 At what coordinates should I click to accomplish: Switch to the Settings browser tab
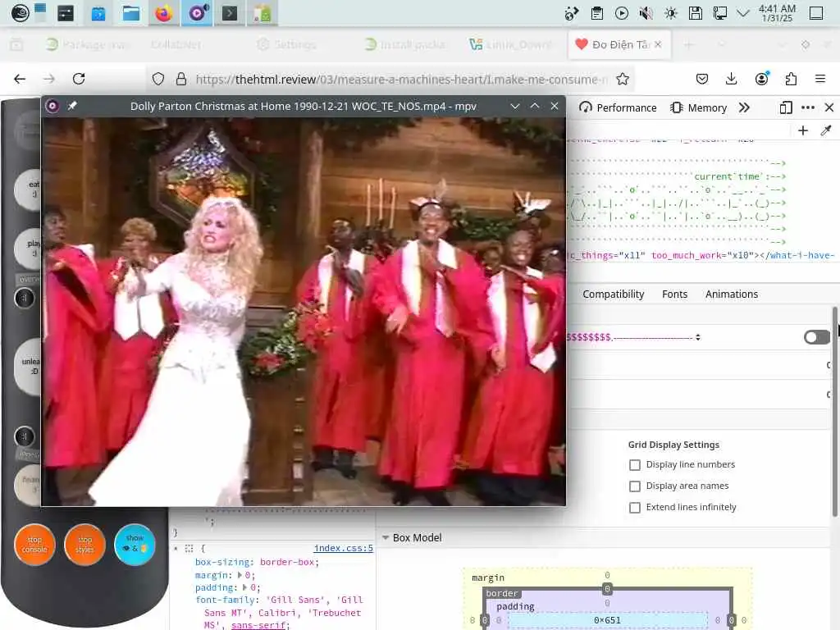point(286,44)
